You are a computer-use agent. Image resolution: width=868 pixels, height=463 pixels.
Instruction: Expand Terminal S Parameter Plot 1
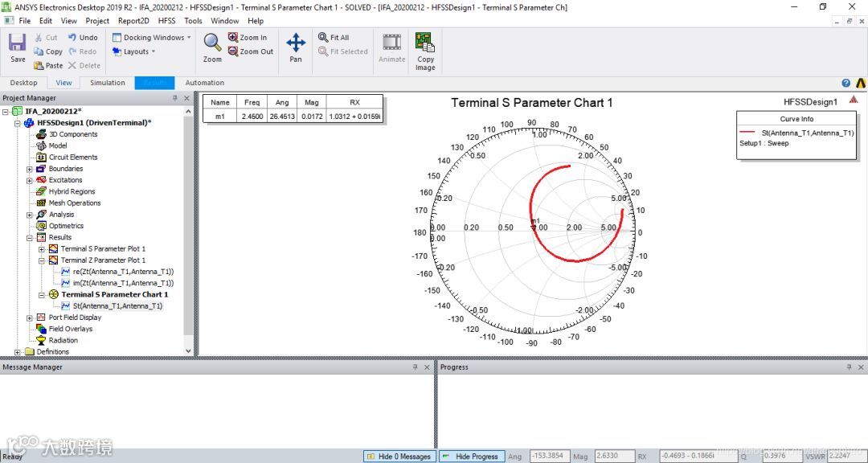(x=42, y=249)
